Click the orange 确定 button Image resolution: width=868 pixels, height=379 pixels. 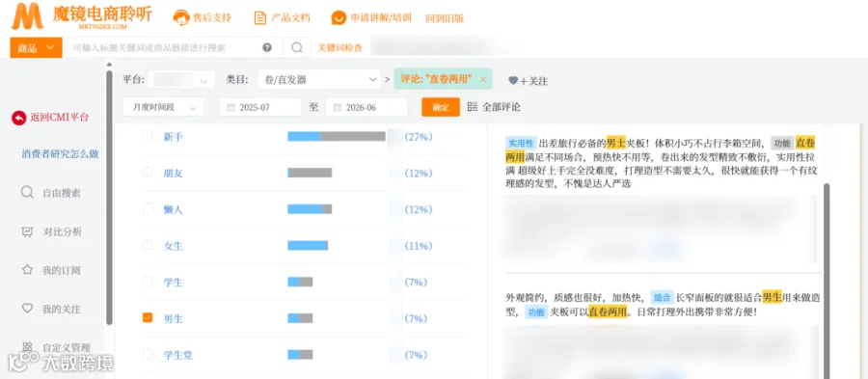(441, 107)
